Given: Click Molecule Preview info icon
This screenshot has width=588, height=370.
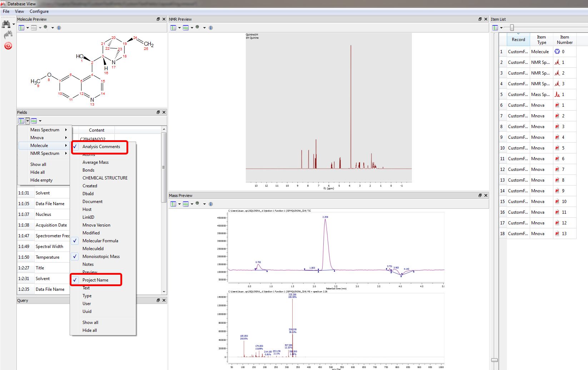Looking at the screenshot, I should (x=59, y=27).
